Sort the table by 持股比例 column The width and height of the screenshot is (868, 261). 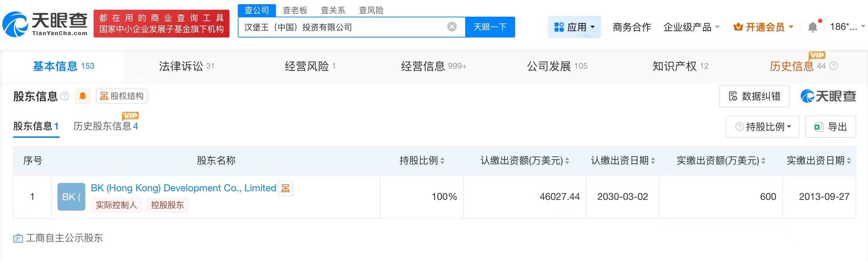442,161
